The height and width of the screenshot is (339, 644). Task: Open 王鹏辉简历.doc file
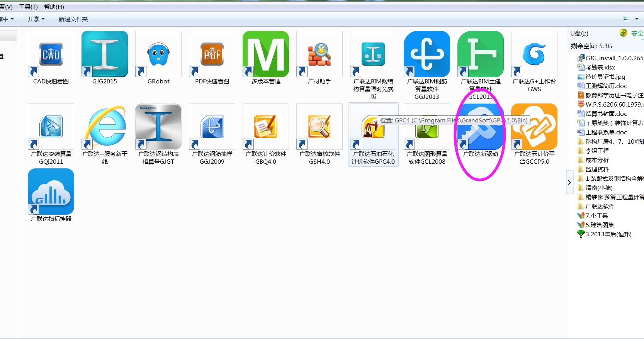602,86
